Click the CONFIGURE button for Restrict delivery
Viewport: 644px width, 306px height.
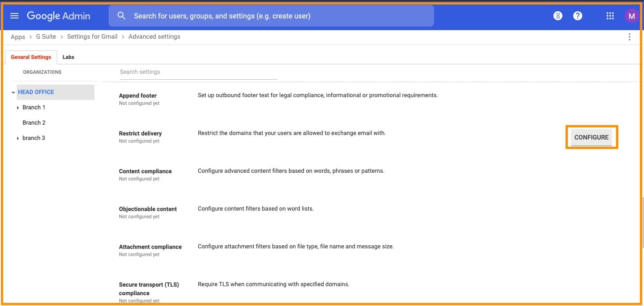coord(591,137)
